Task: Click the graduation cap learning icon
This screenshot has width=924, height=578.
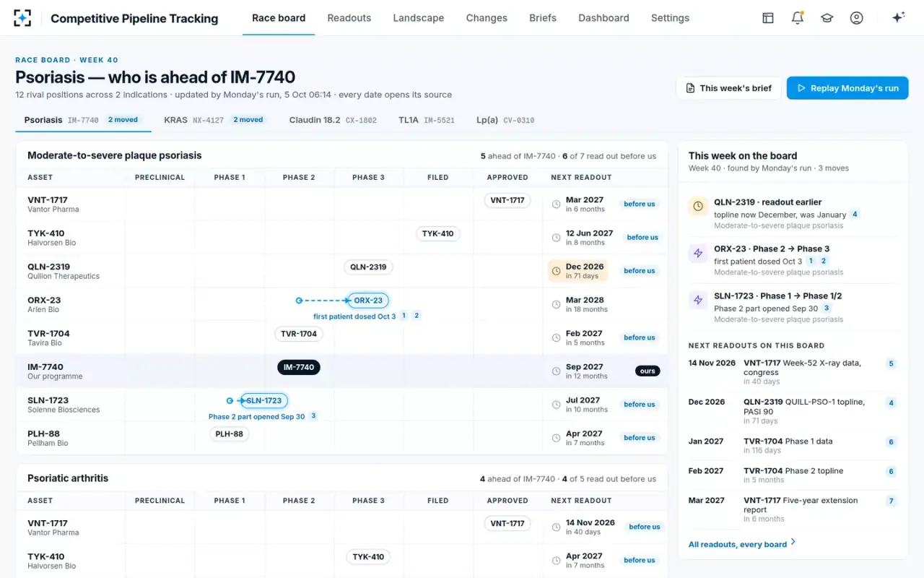Action: [x=827, y=18]
